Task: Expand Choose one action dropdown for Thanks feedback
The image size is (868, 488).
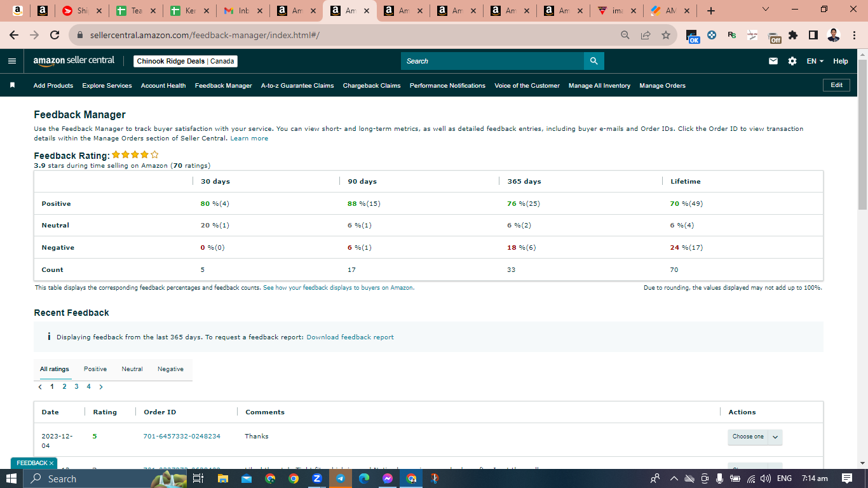Action: pyautogui.click(x=755, y=437)
